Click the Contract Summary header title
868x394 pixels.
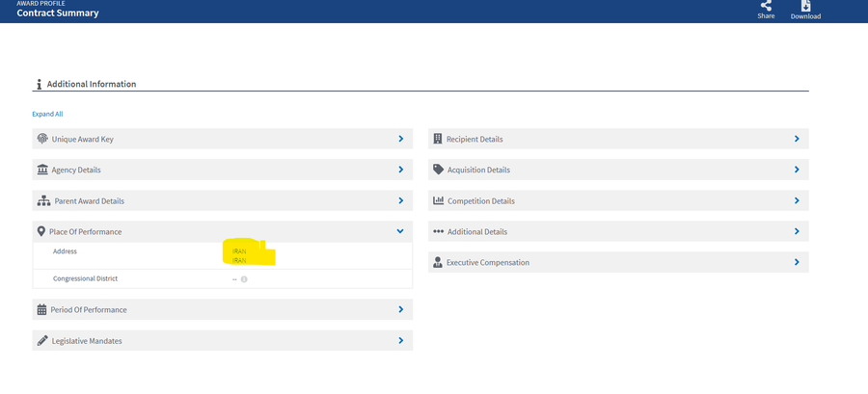tap(57, 13)
